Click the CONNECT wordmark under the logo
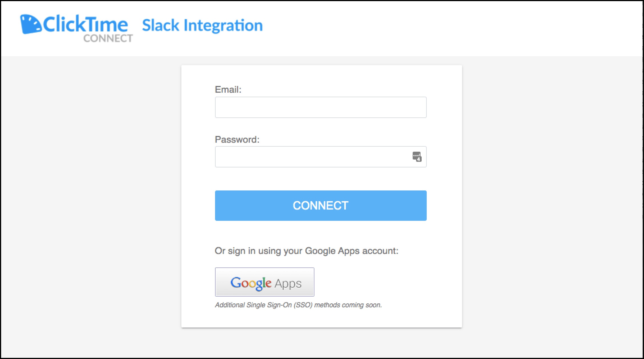This screenshot has width=644, height=359. 107,38
